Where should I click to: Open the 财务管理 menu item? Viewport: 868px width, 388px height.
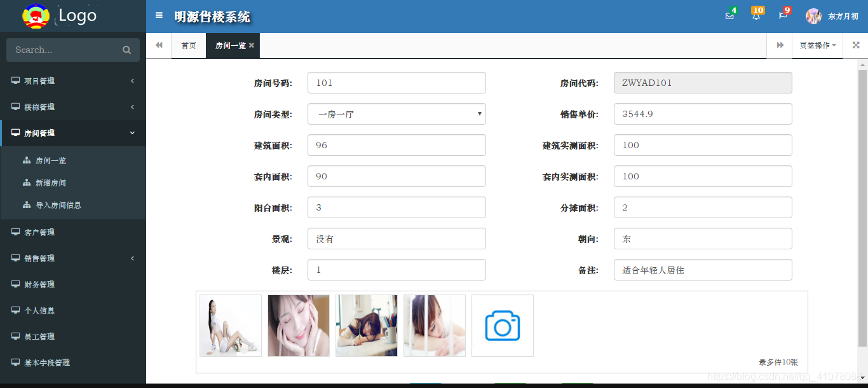[73, 284]
